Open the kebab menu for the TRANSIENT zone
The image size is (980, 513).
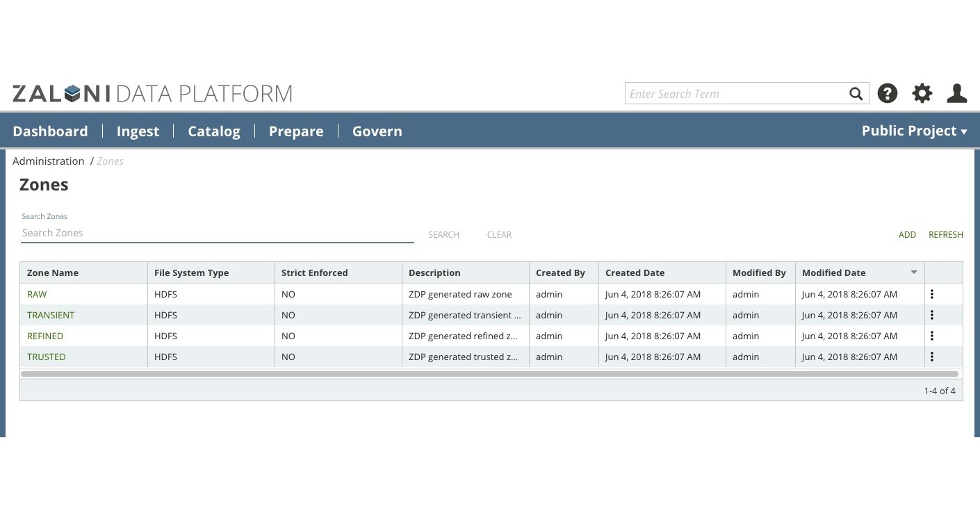[x=932, y=315]
